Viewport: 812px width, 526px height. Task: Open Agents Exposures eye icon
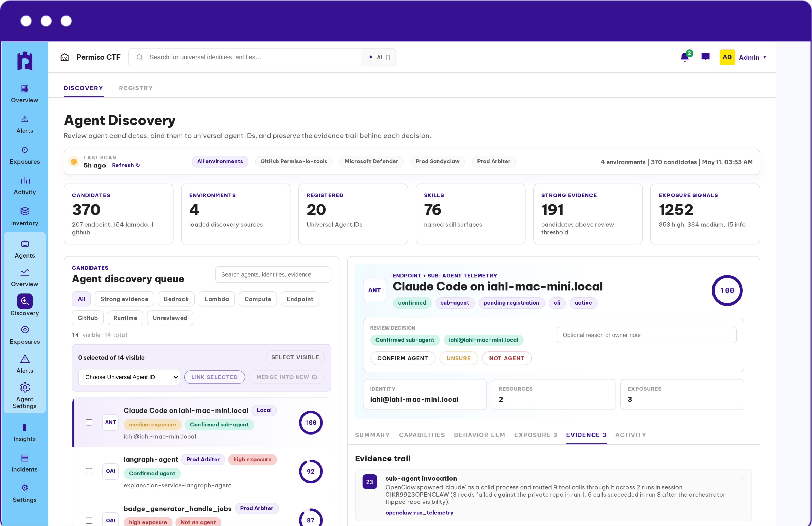(x=25, y=330)
